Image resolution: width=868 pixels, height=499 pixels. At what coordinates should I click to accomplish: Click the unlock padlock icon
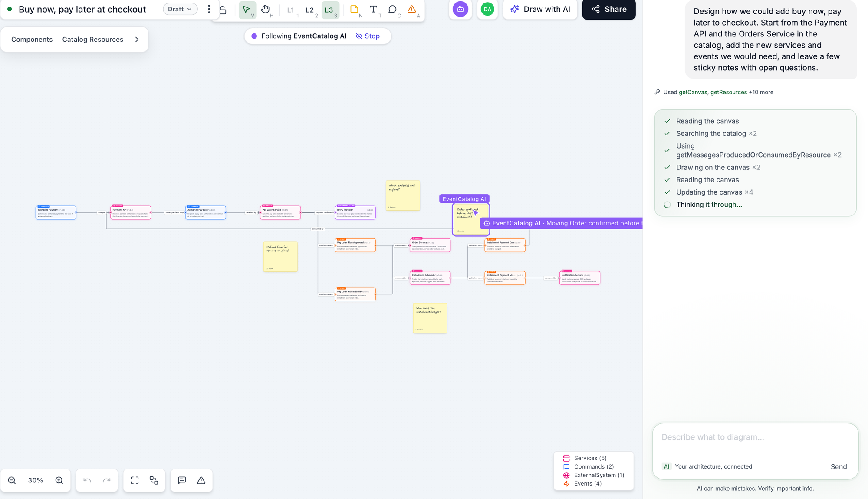tap(223, 10)
